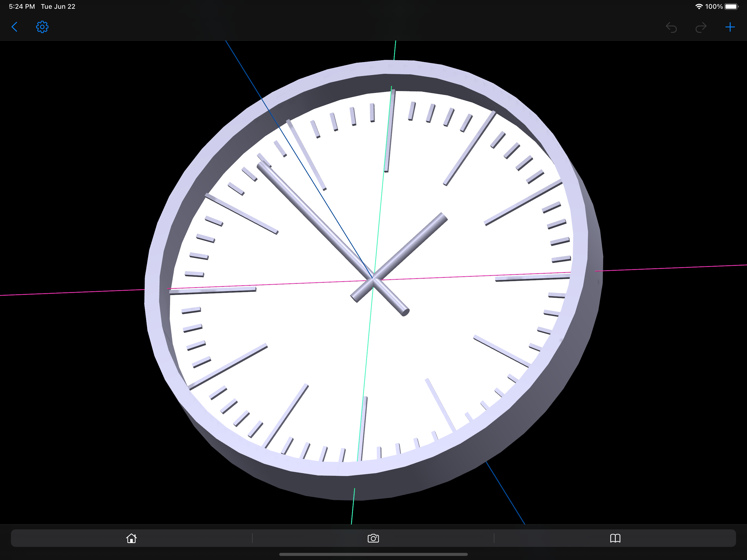This screenshot has height=560, width=747.
Task: Tap the back chevron icon
Action: (14, 27)
